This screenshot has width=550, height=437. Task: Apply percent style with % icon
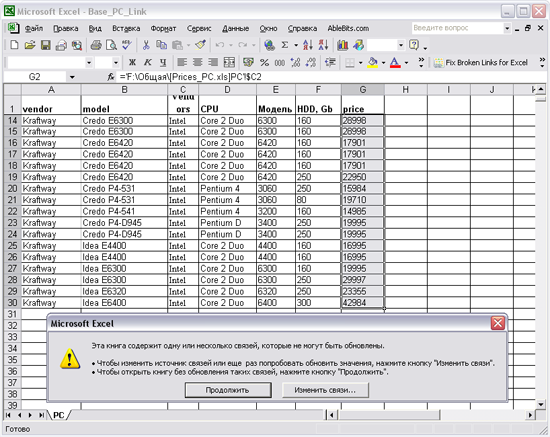(264, 62)
